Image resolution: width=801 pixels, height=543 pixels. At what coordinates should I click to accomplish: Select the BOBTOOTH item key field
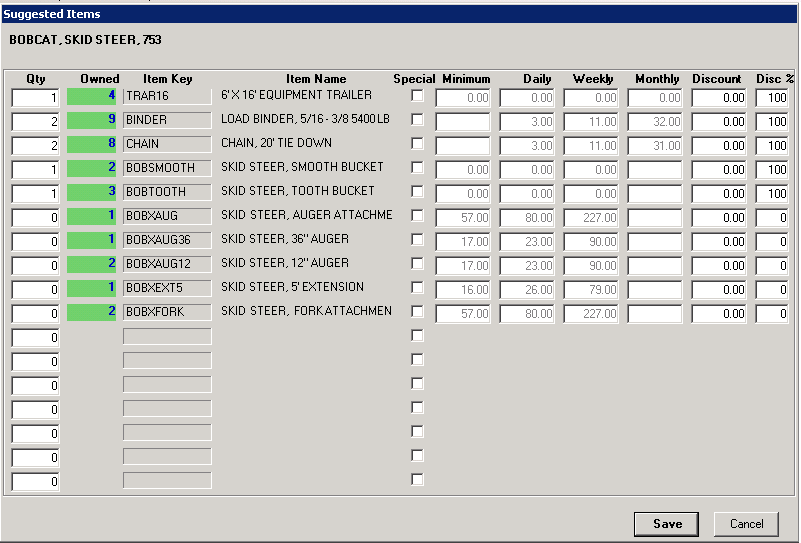(167, 192)
